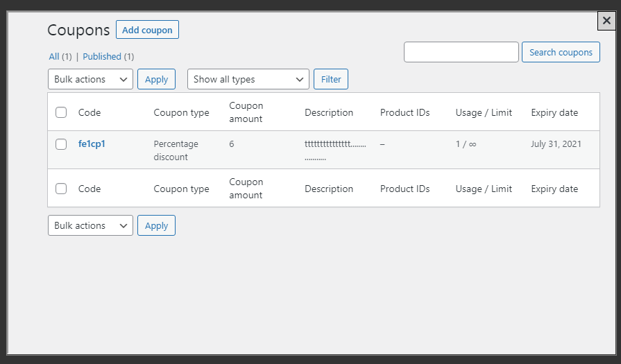Close the coupons modal with the X icon
Image resolution: width=621 pixels, height=364 pixels.
tap(606, 21)
